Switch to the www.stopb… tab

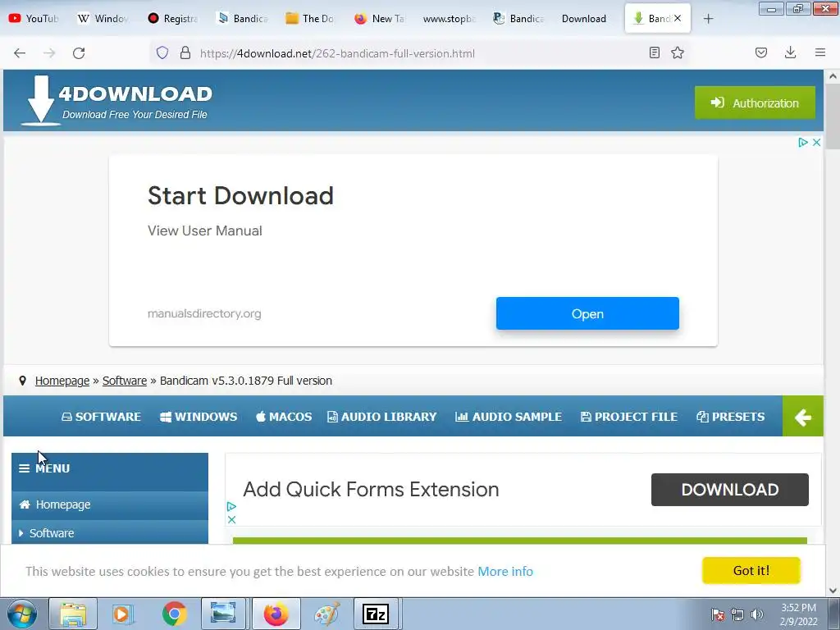(449, 19)
